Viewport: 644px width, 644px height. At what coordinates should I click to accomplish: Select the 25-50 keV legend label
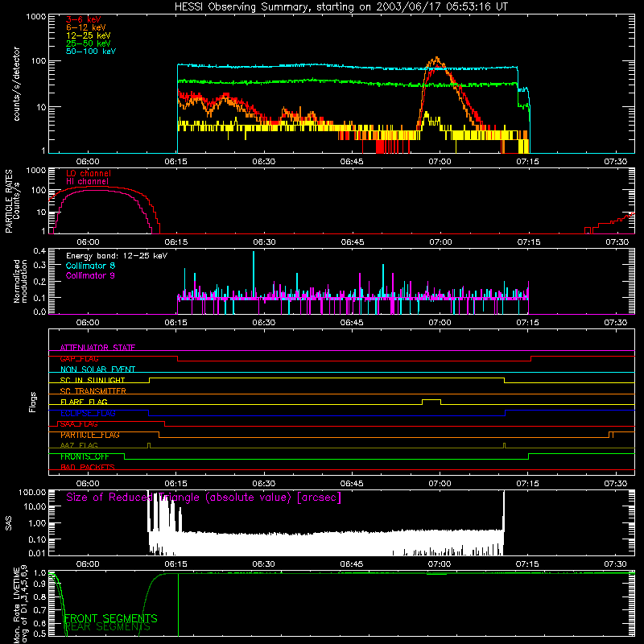(x=88, y=43)
